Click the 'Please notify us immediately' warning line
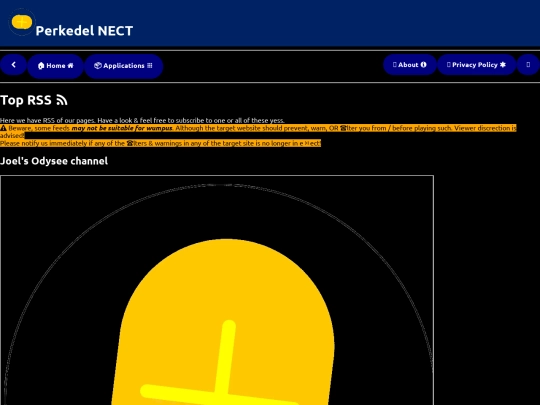 pyautogui.click(x=160, y=143)
